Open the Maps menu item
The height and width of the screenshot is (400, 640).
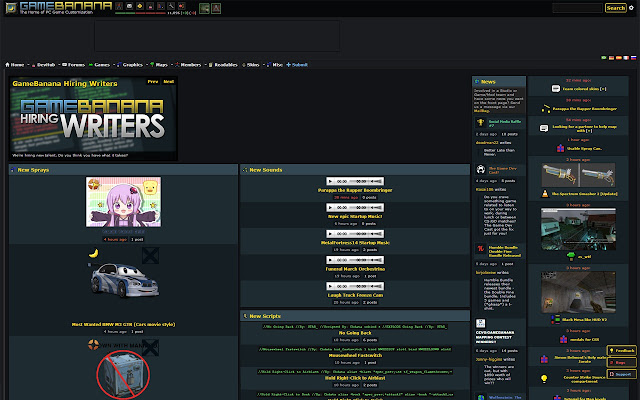(159, 65)
